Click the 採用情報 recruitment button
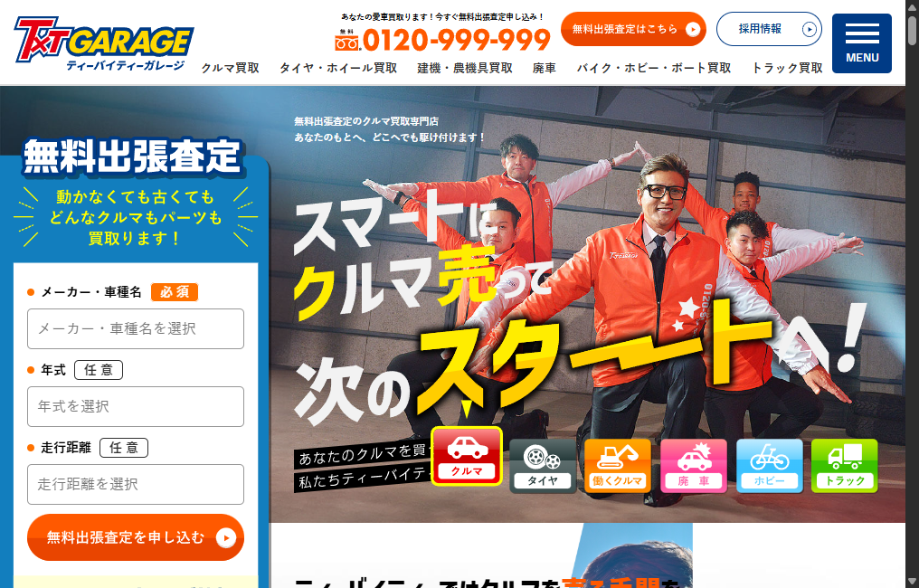 click(x=769, y=29)
